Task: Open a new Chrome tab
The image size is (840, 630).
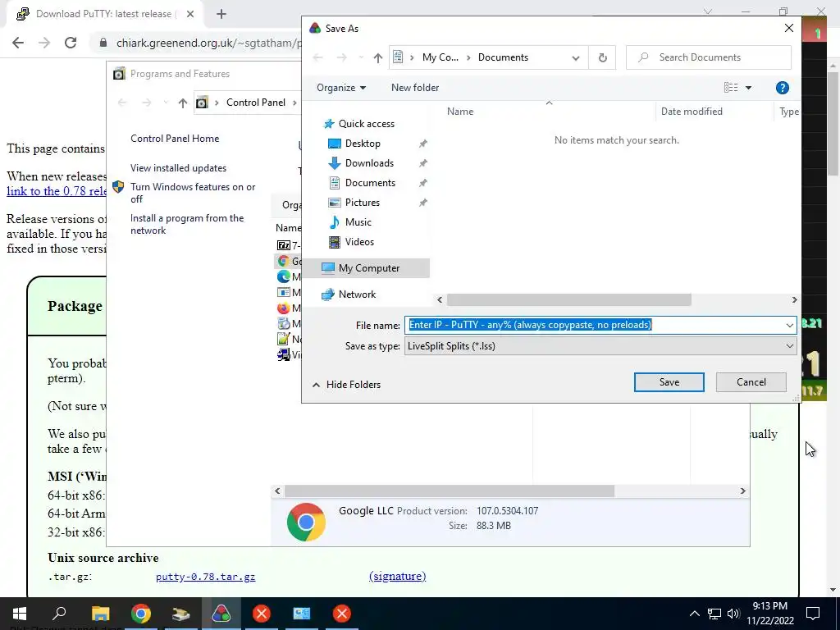Action: click(x=221, y=15)
